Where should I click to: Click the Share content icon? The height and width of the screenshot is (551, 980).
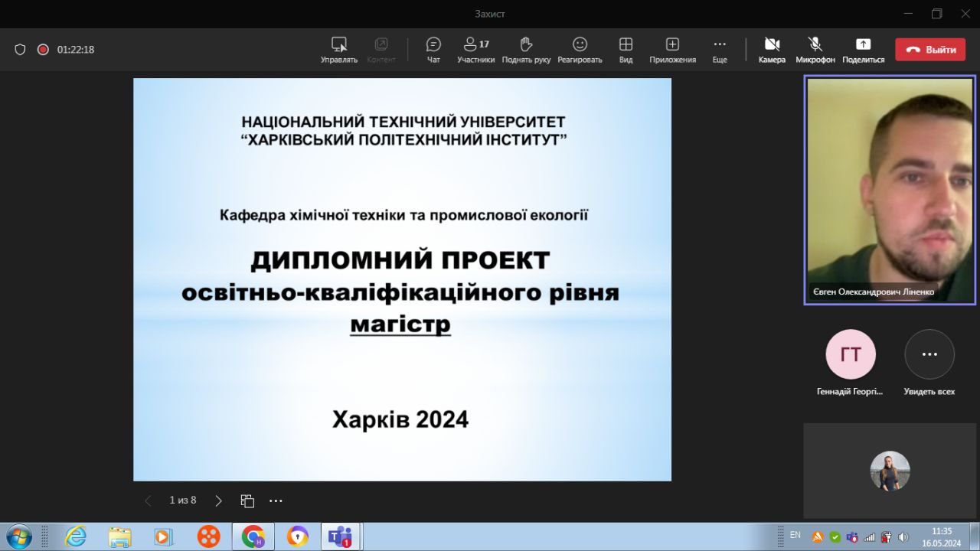[863, 50]
